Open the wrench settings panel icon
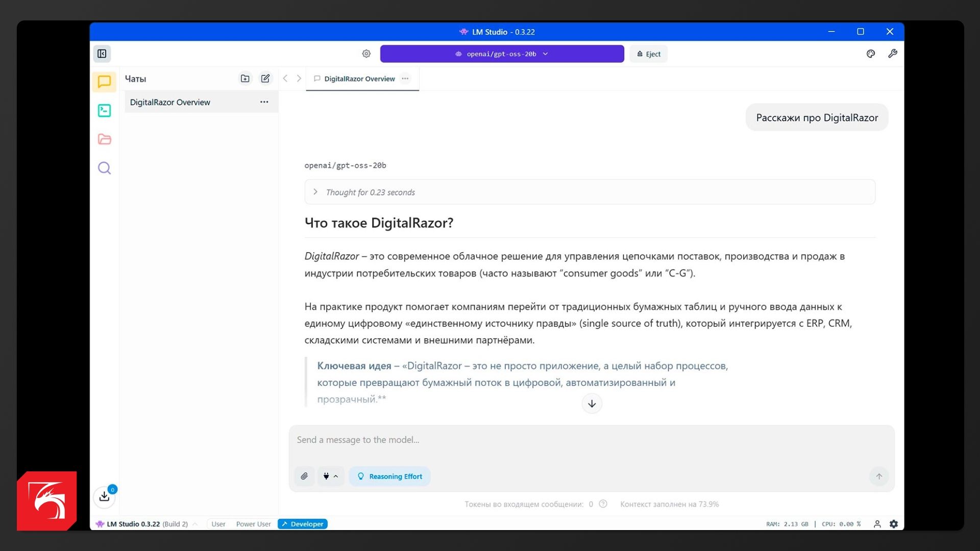This screenshot has width=980, height=551. click(x=892, y=54)
